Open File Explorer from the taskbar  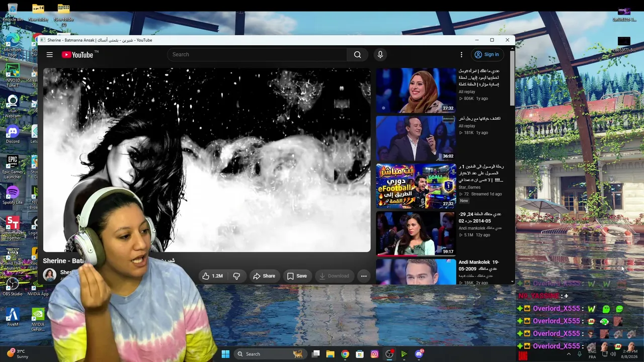pyautogui.click(x=330, y=354)
